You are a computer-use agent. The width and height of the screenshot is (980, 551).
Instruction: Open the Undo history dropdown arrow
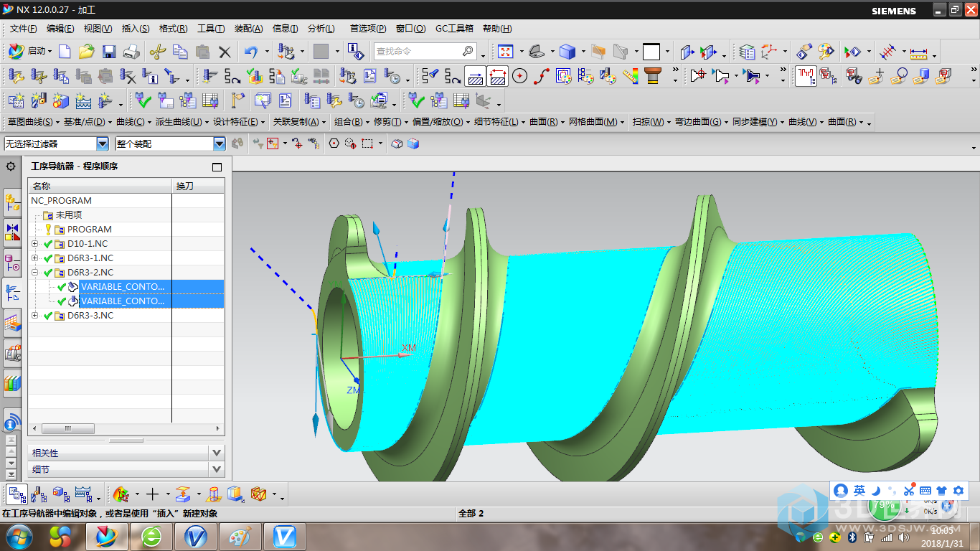pos(267,52)
